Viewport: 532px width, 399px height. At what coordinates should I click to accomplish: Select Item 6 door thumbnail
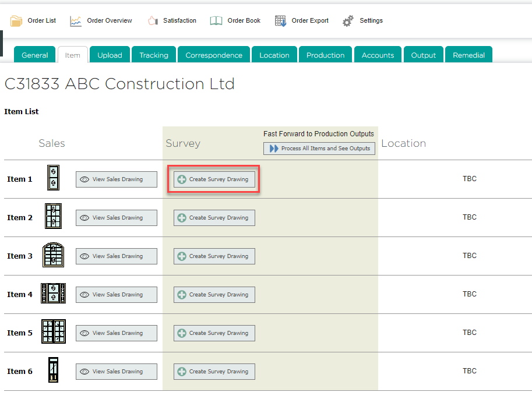pos(54,370)
